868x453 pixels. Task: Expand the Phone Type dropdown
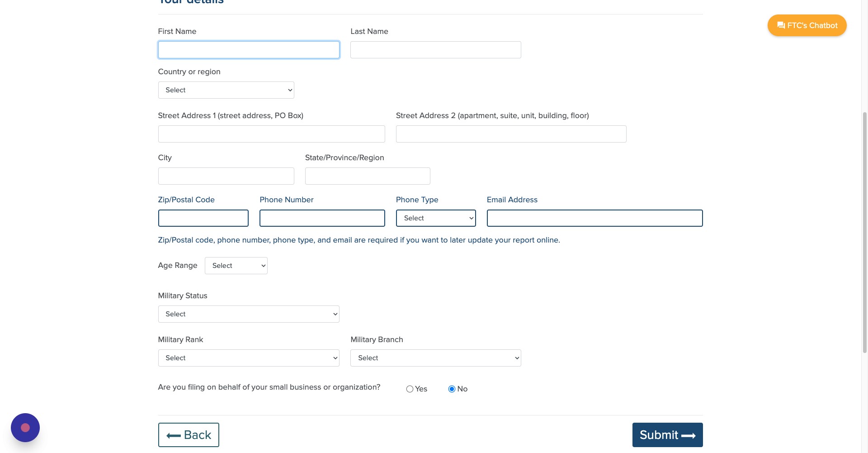[x=436, y=218]
